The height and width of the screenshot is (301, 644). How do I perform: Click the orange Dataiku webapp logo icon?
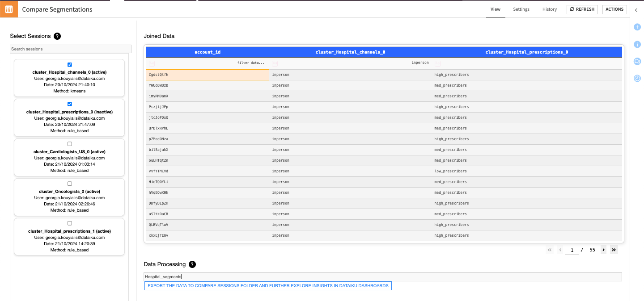coord(9,9)
